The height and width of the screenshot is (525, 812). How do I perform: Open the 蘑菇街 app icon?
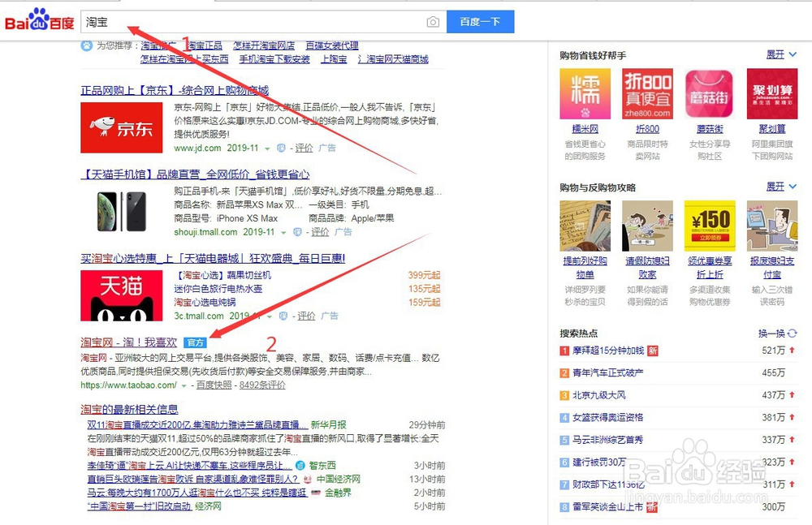coord(710,93)
